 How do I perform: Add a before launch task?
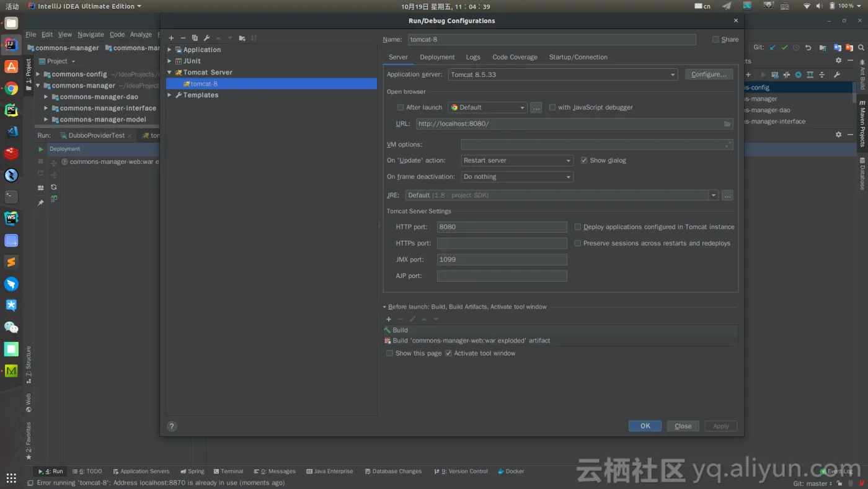(x=389, y=319)
